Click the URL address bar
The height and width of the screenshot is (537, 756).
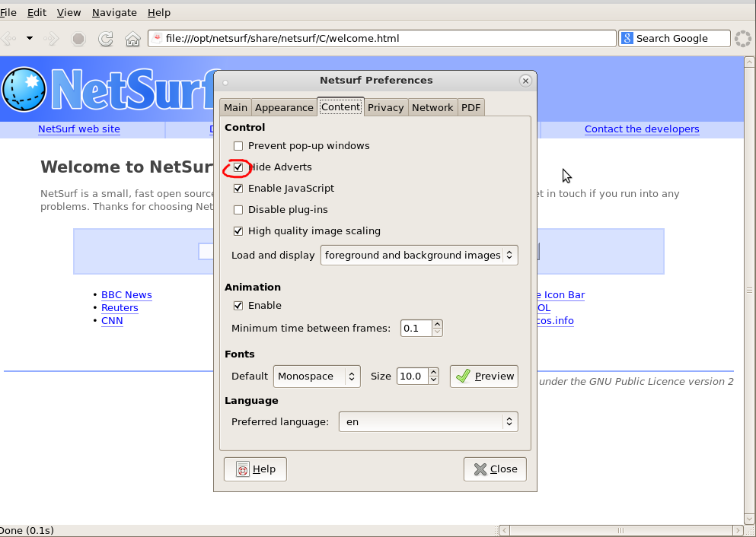point(382,38)
